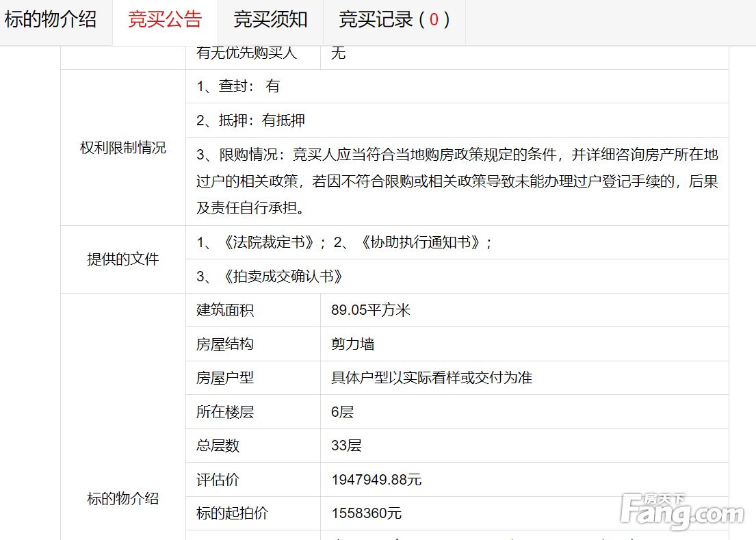This screenshot has height=540, width=756.
Task: Click the 33层 total floors value
Action: click(x=346, y=446)
